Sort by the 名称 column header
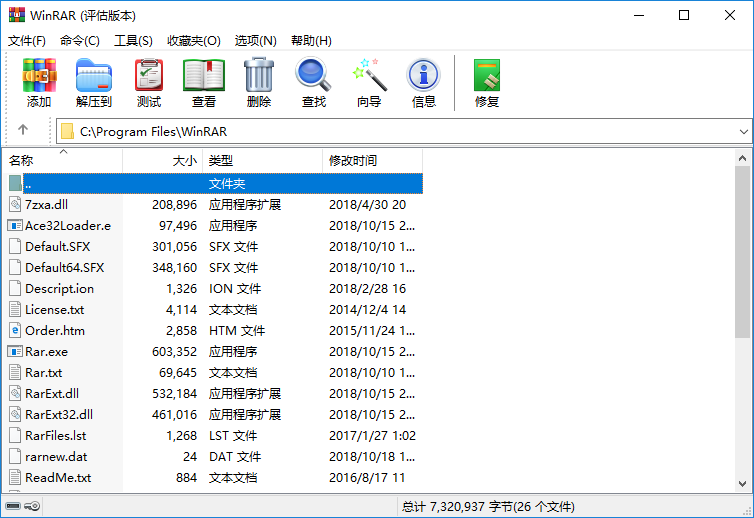The height and width of the screenshot is (518, 754). coord(63,160)
